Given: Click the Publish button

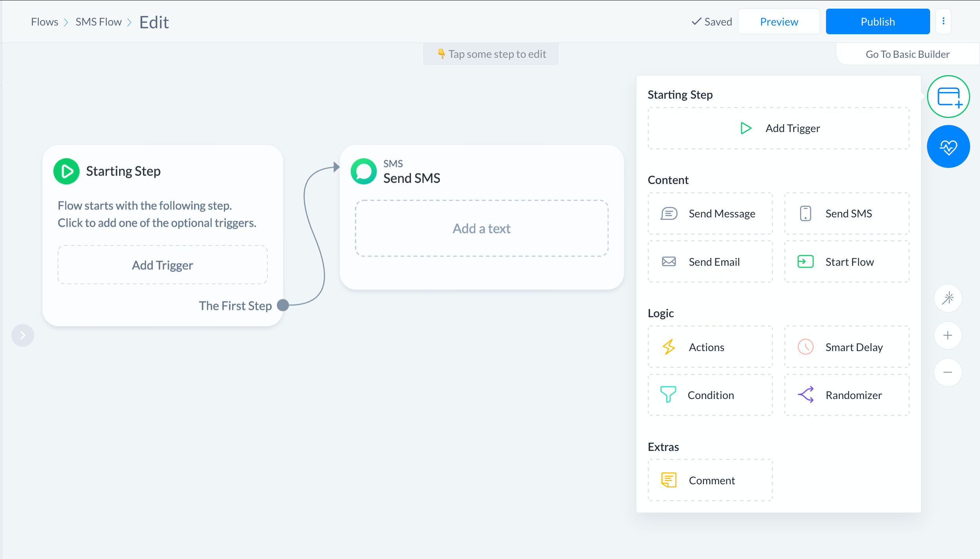Looking at the screenshot, I should click(x=878, y=22).
